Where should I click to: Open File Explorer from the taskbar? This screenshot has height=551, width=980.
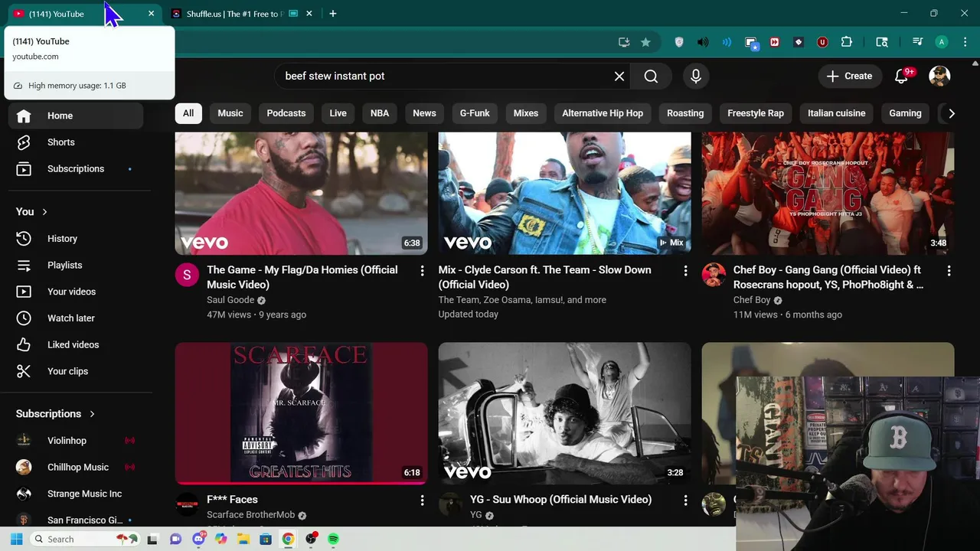click(x=243, y=540)
